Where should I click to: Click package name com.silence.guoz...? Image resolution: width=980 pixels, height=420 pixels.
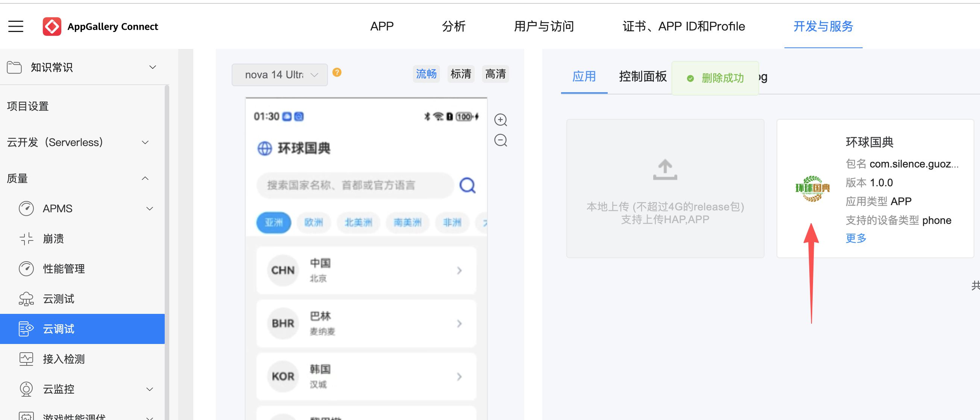[x=914, y=164]
